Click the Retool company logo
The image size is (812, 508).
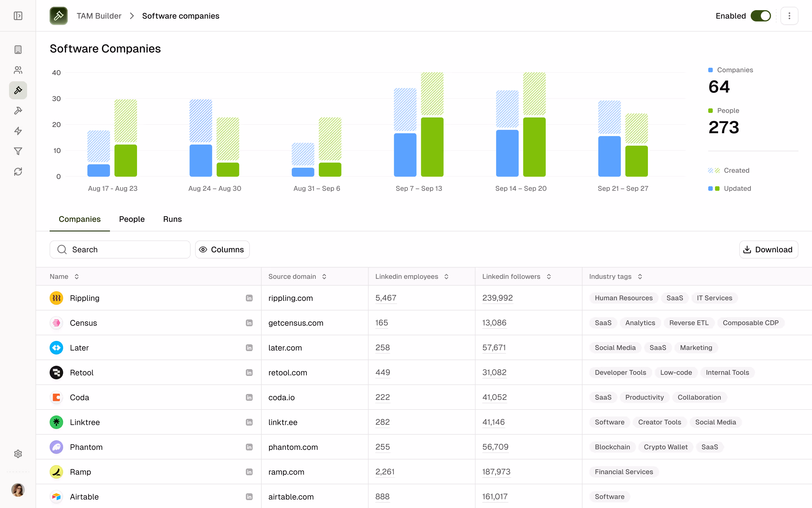pos(56,373)
